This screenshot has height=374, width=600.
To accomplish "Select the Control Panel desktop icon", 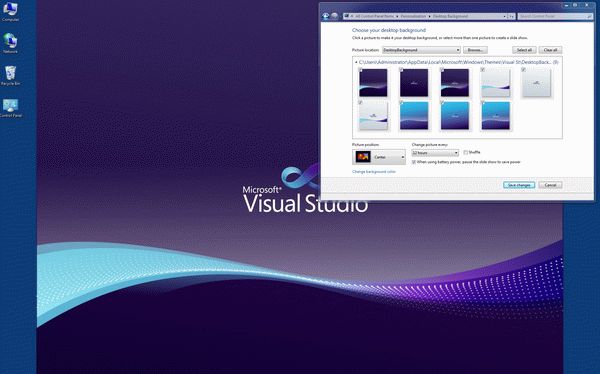I will click(10, 107).
